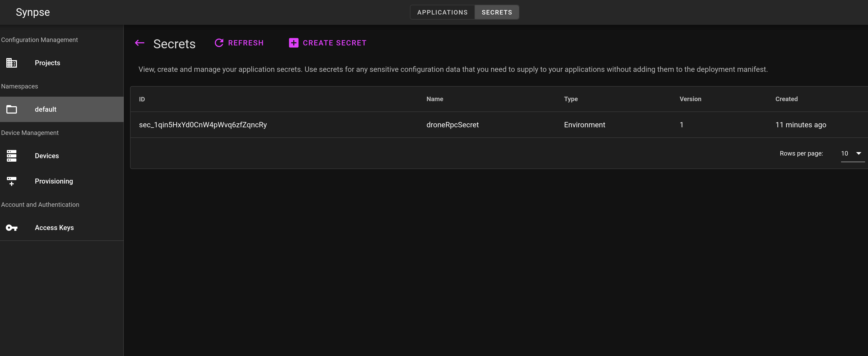The height and width of the screenshot is (356, 868).
Task: Click the plus icon for Create Secret
Action: click(x=293, y=43)
